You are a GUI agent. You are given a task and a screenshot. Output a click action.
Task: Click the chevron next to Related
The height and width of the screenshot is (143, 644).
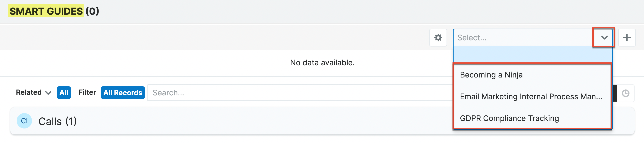pyautogui.click(x=48, y=93)
